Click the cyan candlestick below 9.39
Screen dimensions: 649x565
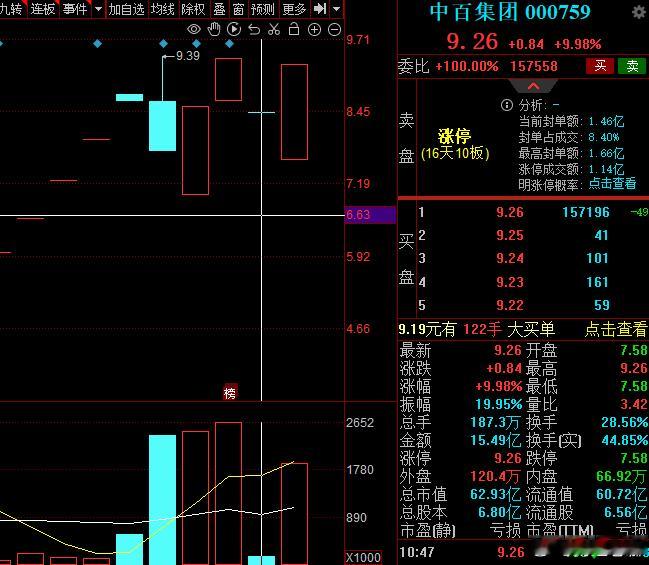click(x=162, y=126)
